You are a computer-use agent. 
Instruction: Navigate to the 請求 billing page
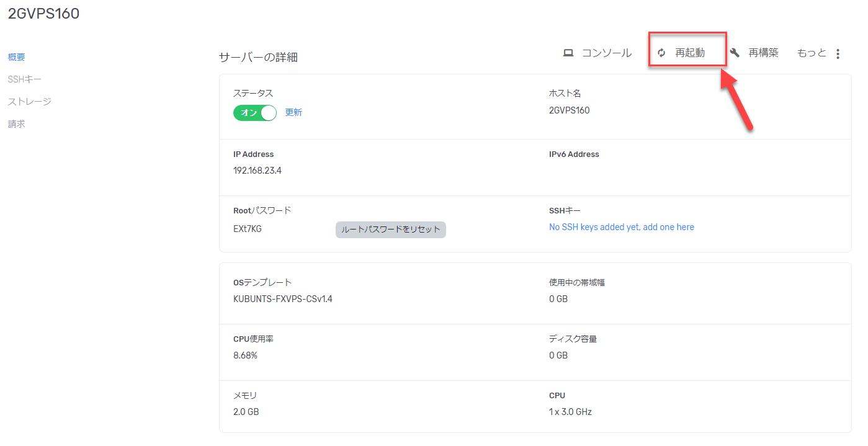click(x=16, y=123)
